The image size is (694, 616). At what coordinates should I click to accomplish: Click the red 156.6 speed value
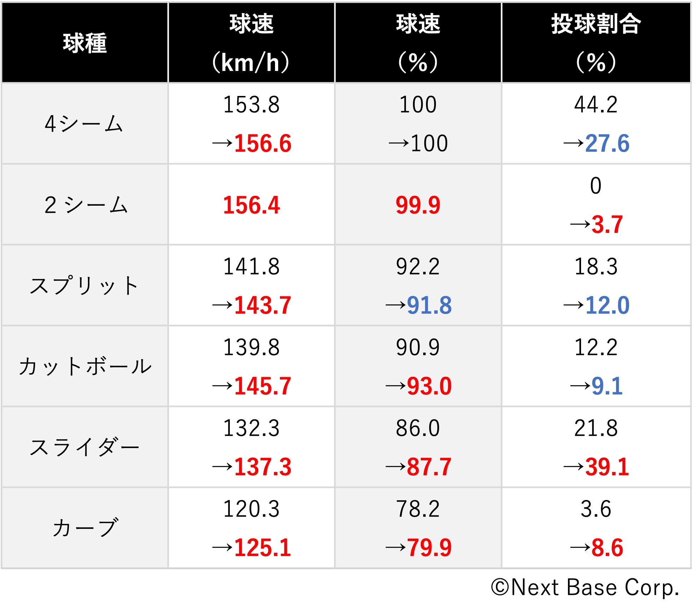(263, 143)
